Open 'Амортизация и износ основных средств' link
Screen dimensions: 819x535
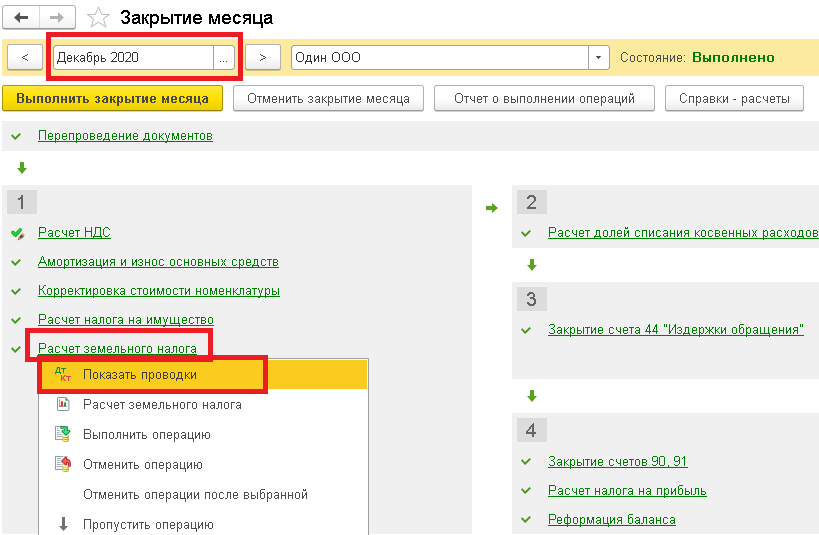[158, 262]
